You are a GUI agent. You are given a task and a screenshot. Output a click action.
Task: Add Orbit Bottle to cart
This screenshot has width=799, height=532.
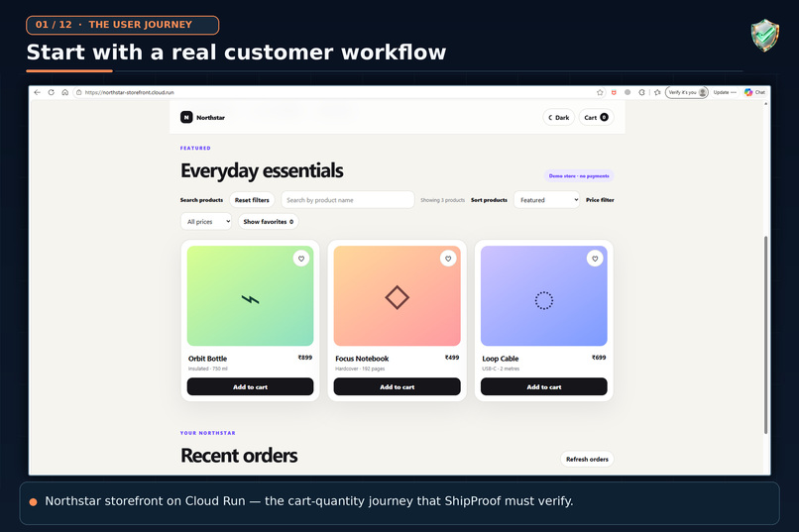250,387
